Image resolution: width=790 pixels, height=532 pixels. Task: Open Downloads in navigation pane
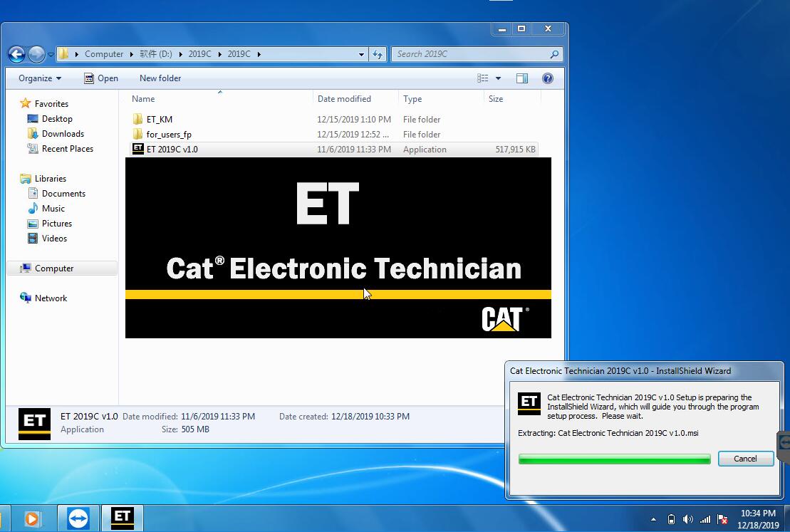tap(63, 134)
